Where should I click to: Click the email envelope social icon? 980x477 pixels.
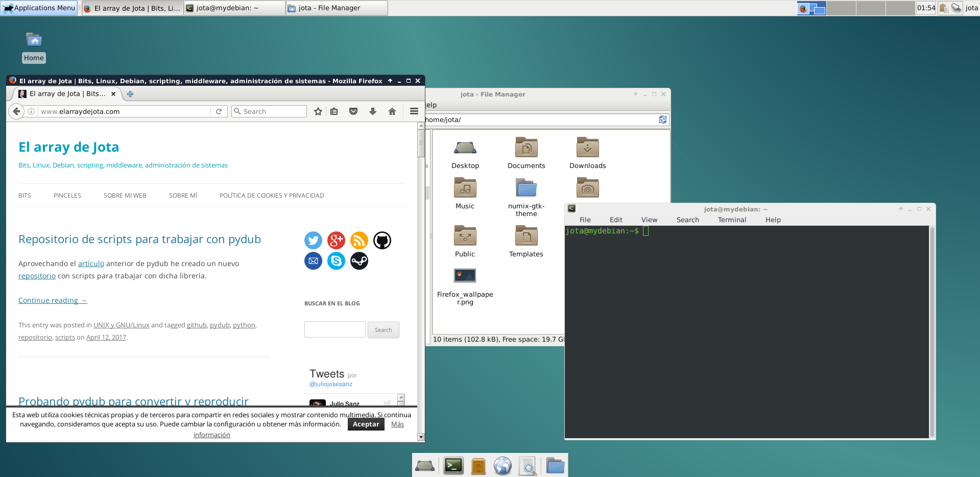coord(313,261)
